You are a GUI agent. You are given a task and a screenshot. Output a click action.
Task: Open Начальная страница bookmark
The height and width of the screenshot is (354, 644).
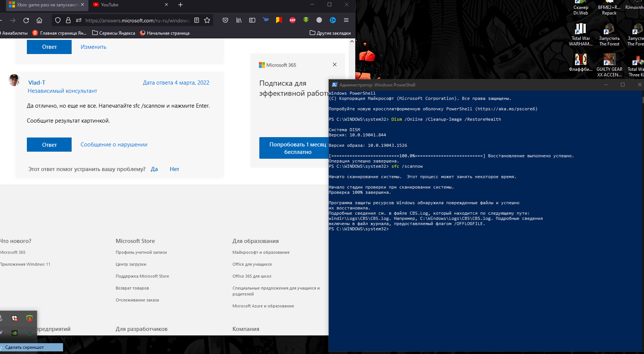pyautogui.click(x=165, y=33)
